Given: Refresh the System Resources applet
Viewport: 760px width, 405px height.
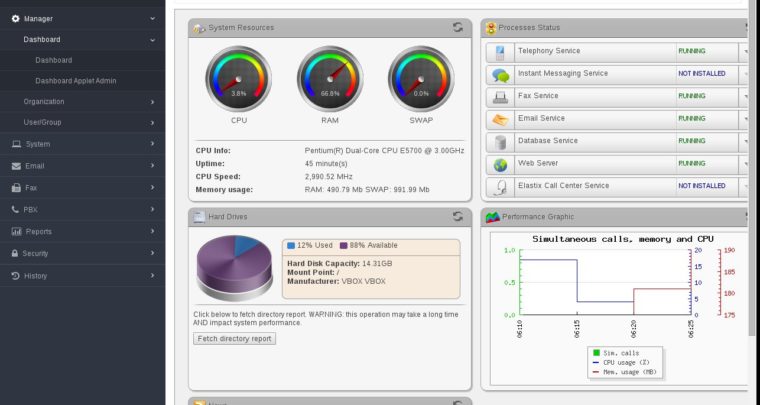Looking at the screenshot, I should [x=457, y=28].
